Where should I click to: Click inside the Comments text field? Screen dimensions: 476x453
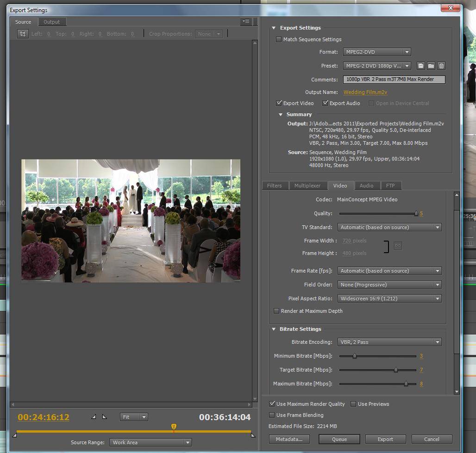(x=394, y=79)
